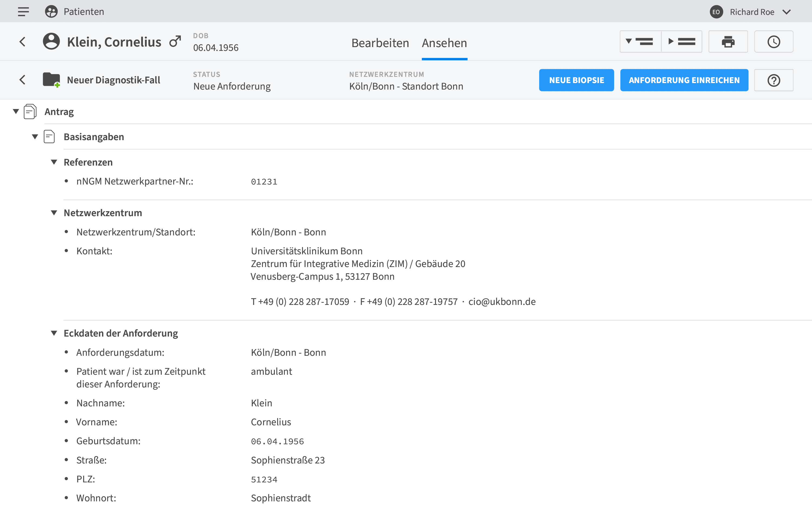
Task: Select the Ansehen tab
Action: 444,43
